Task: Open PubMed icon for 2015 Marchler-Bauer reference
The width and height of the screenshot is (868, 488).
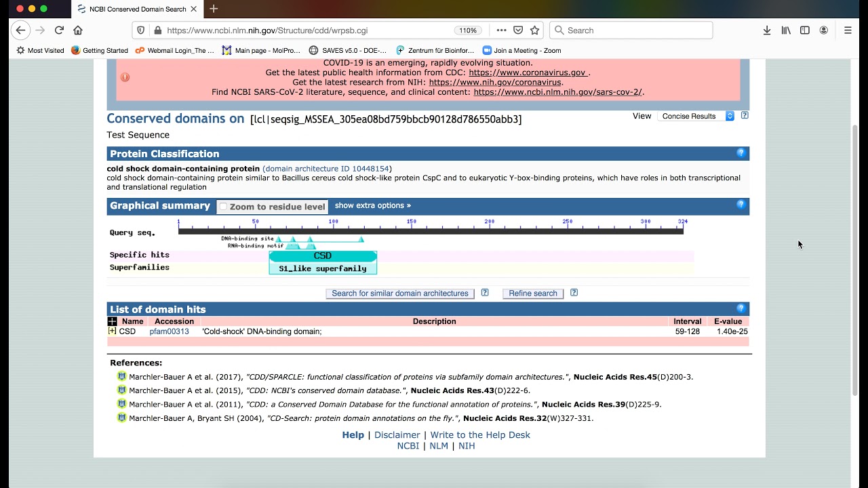Action: point(121,390)
